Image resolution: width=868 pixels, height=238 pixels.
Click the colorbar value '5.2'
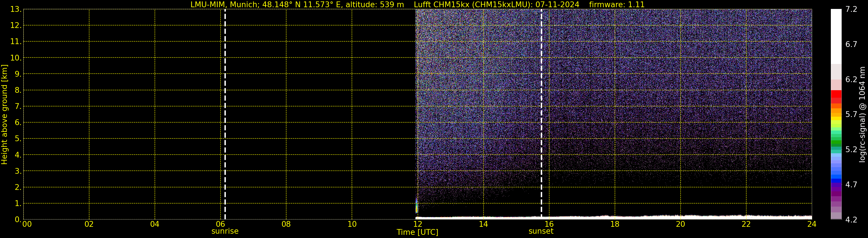(851, 150)
